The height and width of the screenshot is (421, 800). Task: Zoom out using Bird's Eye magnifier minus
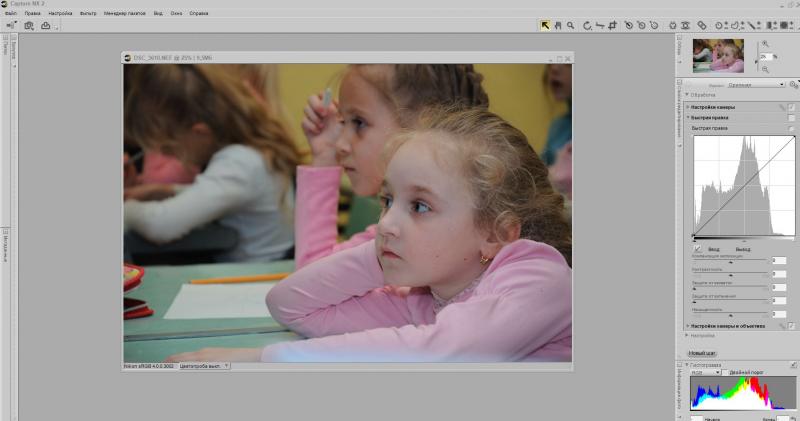click(765, 69)
